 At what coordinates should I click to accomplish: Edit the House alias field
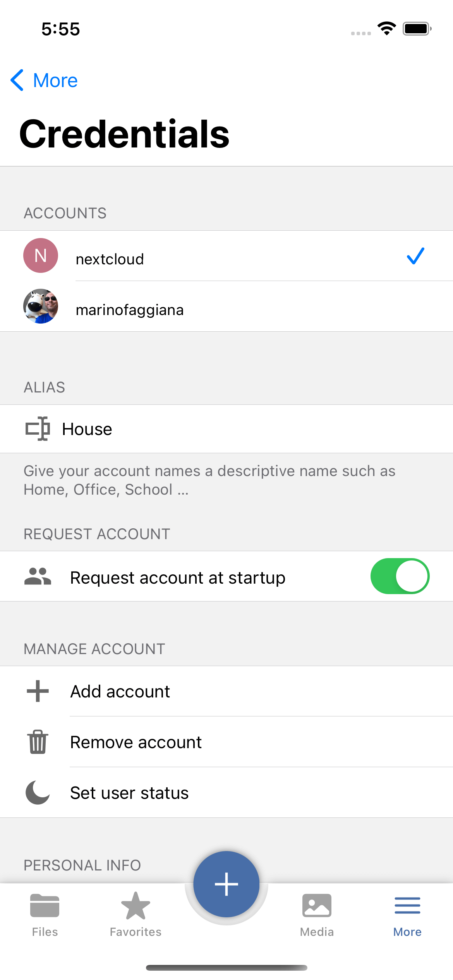[x=226, y=429]
